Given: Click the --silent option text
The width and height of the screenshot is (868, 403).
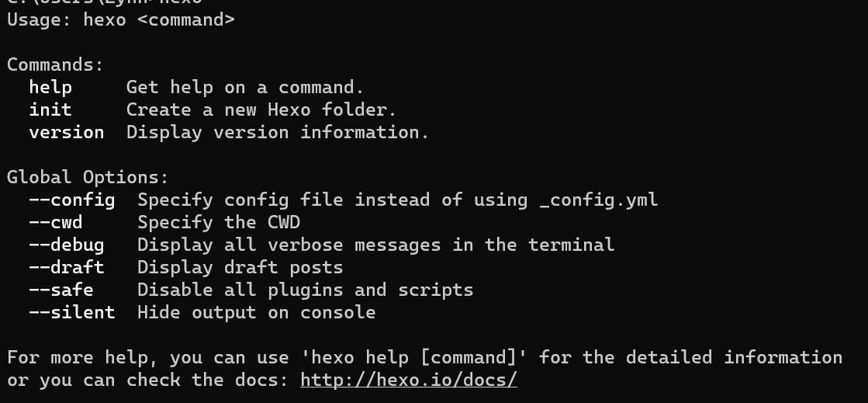Looking at the screenshot, I should tap(72, 313).
